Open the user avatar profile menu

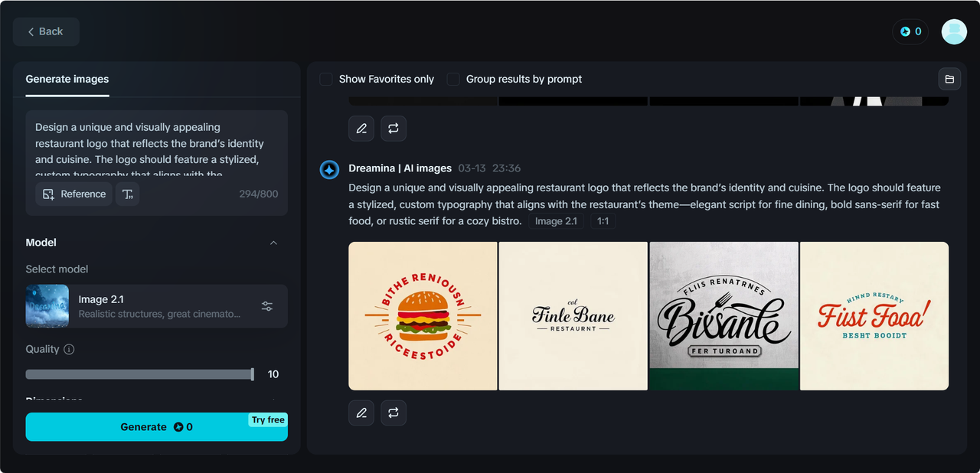954,31
